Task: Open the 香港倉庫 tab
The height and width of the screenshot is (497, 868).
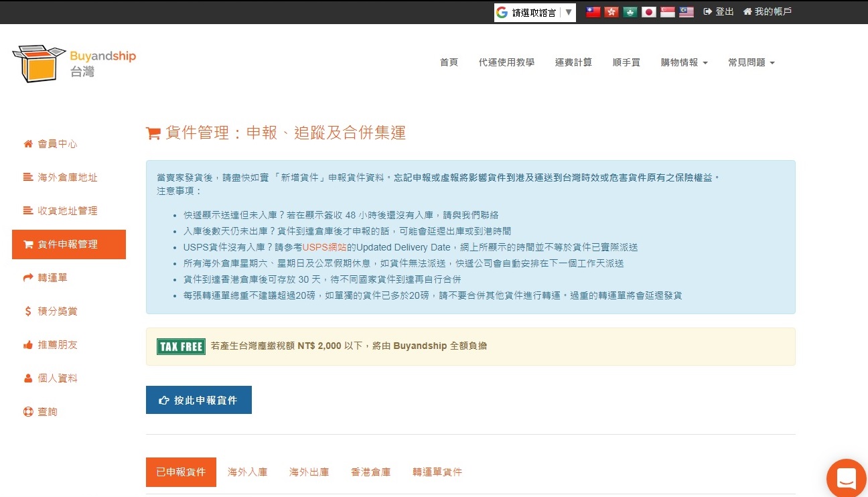Action: (x=370, y=472)
